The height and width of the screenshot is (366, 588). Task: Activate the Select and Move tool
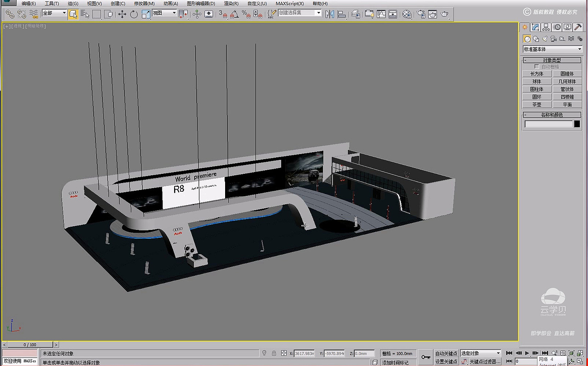[122, 14]
